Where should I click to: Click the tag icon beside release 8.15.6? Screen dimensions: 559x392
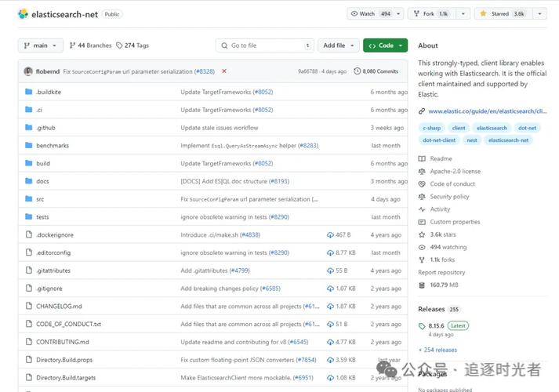(422, 325)
